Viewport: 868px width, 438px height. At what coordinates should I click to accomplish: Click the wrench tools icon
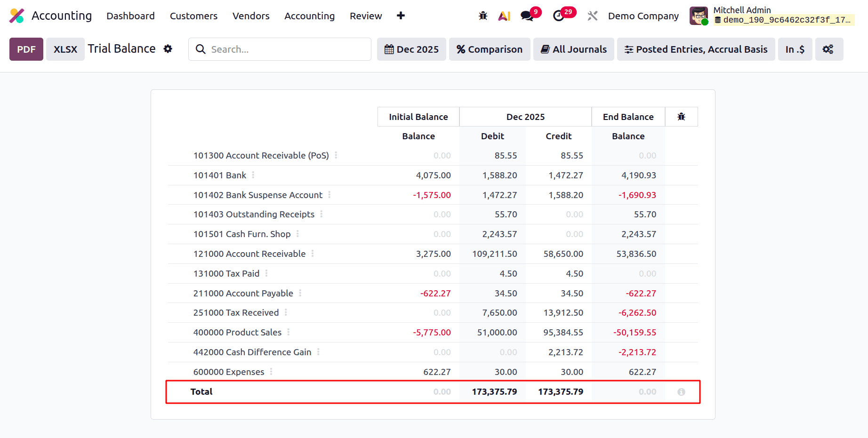pos(593,16)
